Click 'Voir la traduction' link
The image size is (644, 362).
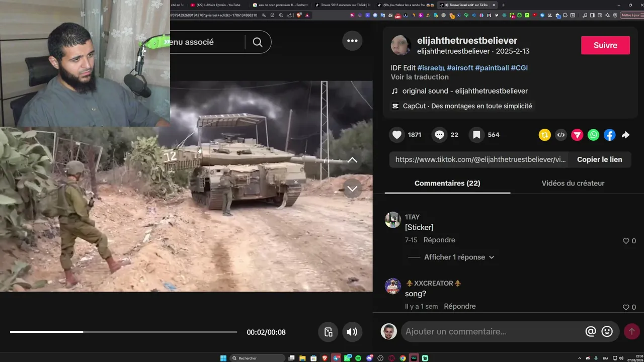420,77
